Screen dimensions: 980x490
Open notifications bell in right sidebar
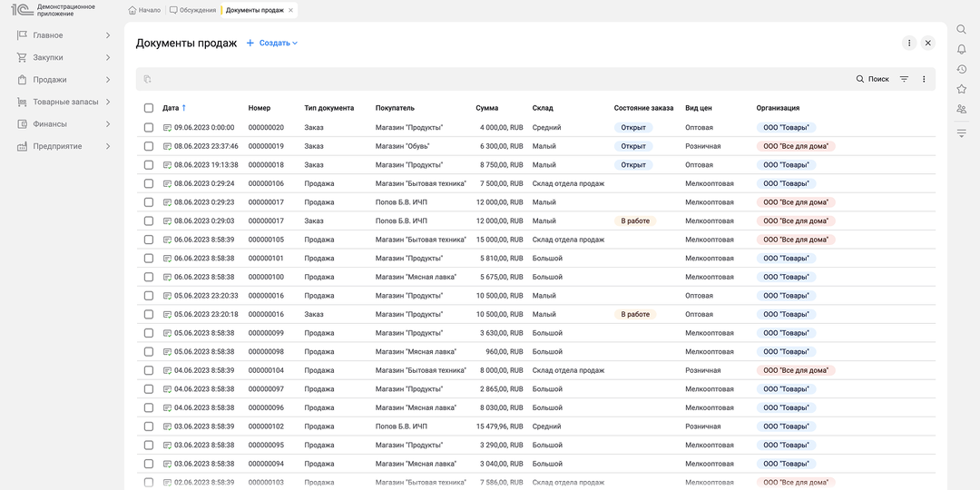pos(961,49)
